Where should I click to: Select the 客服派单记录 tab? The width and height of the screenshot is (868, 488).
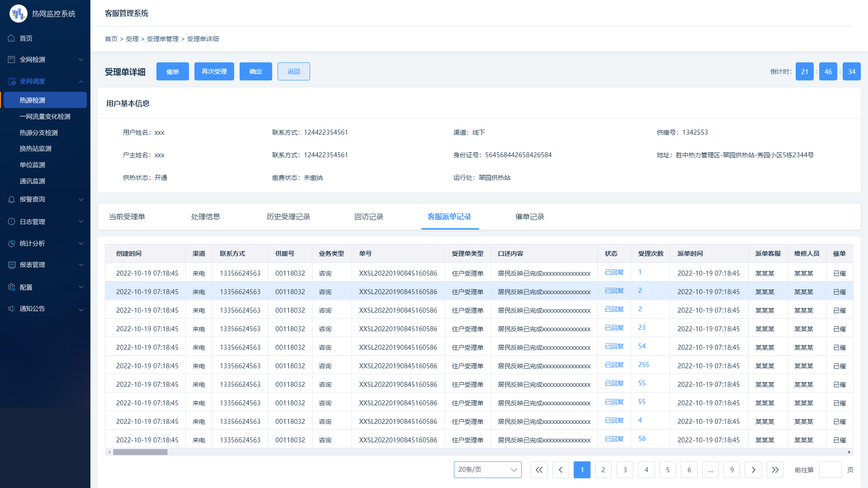coord(449,217)
